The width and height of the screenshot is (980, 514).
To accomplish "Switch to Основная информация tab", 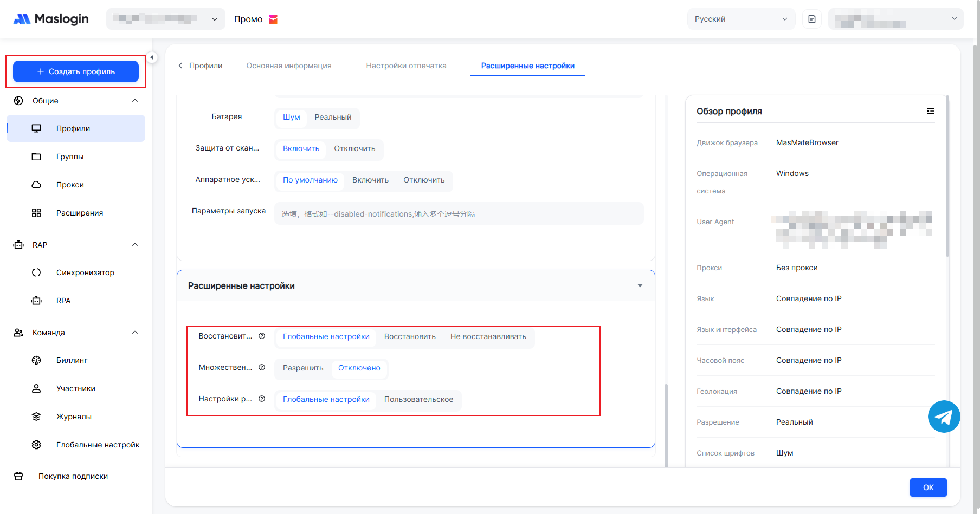I will click(x=289, y=66).
